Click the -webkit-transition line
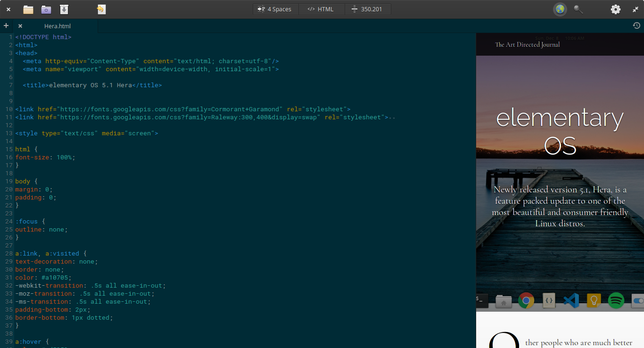The image size is (644, 348). pos(91,286)
